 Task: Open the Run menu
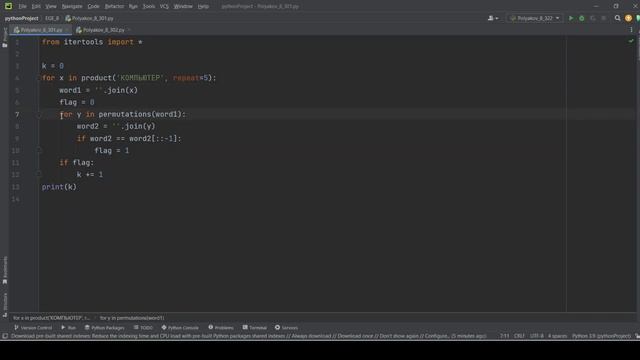pyautogui.click(x=133, y=6)
